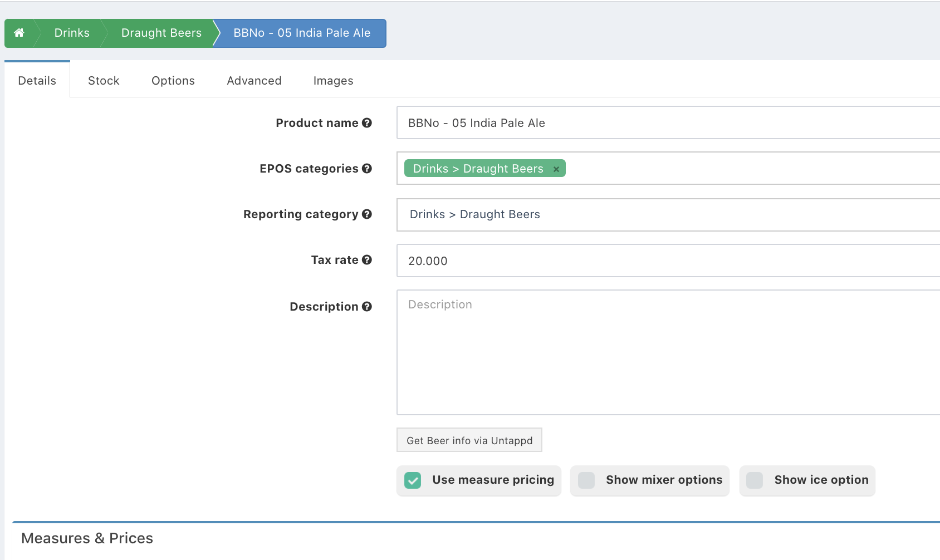
Task: Click into the Description text area
Action: pyautogui.click(x=668, y=352)
